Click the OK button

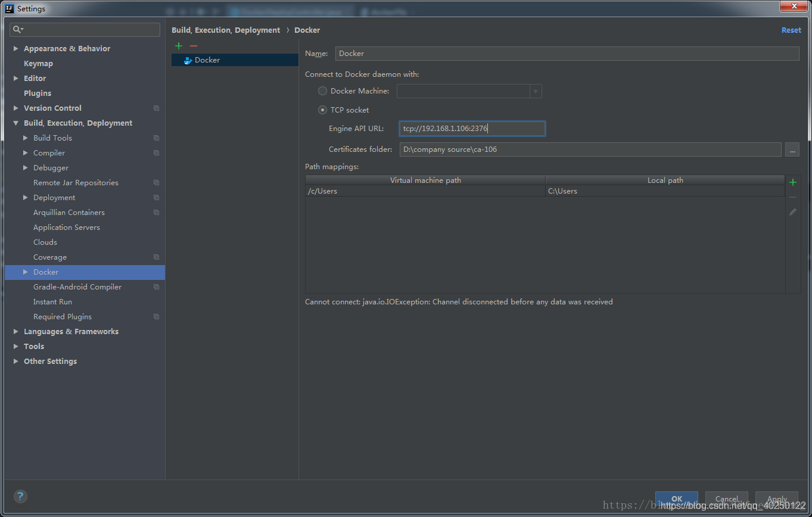pos(677,499)
